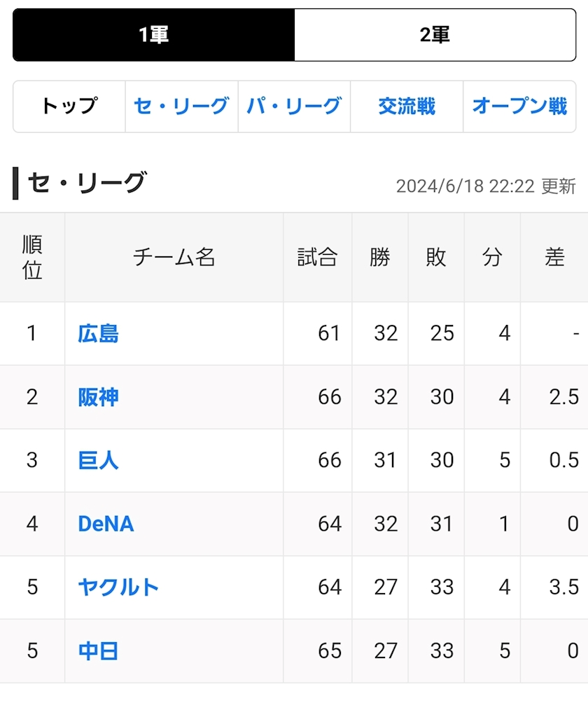Select the トップ navigation tab
The height and width of the screenshot is (703, 588).
(x=69, y=106)
